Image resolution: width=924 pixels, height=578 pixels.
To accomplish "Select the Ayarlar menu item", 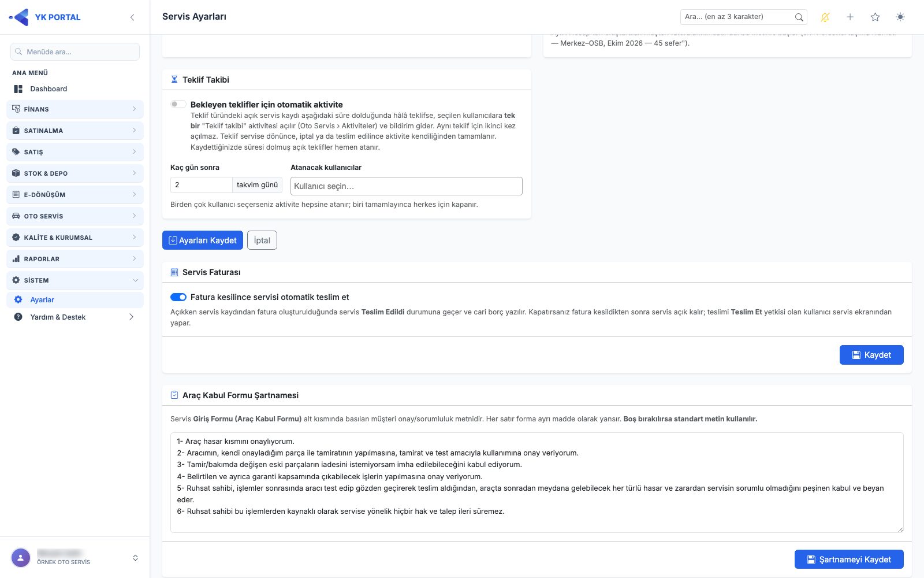I will click(x=75, y=300).
